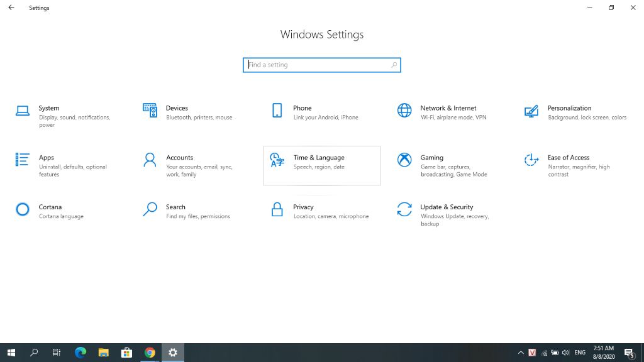Open the Wi-Fi network tray icon
Screen dimensions: 644x362
[544, 353]
